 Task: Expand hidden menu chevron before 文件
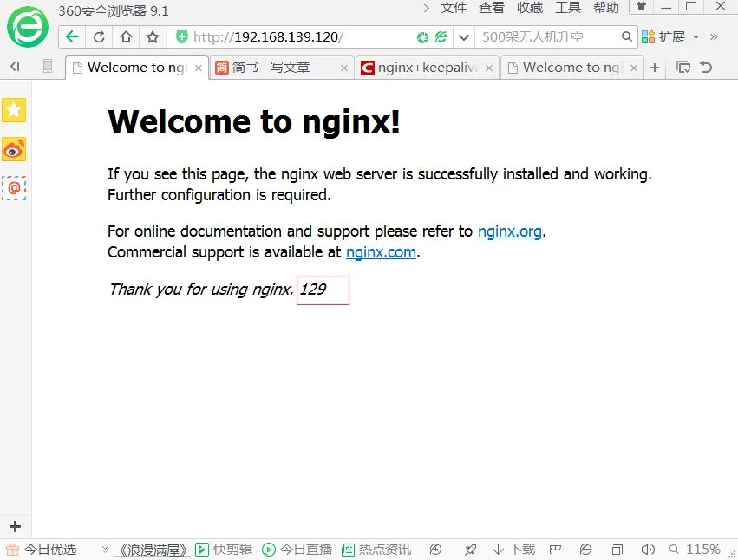point(427,8)
